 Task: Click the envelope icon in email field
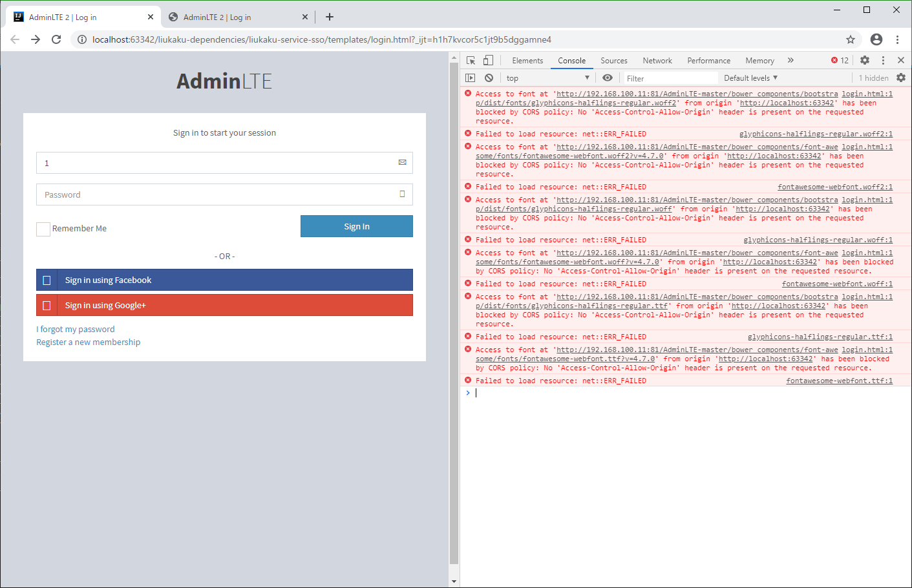402,163
